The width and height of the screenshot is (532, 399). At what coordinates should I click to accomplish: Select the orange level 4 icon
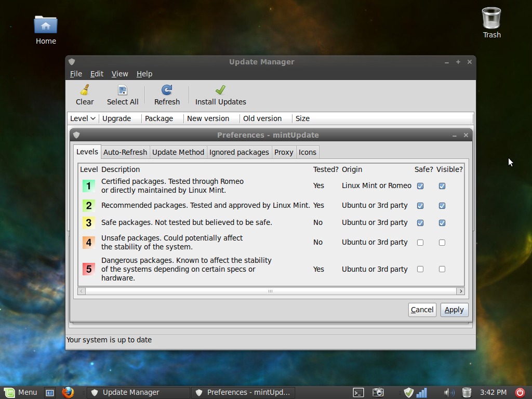point(88,242)
